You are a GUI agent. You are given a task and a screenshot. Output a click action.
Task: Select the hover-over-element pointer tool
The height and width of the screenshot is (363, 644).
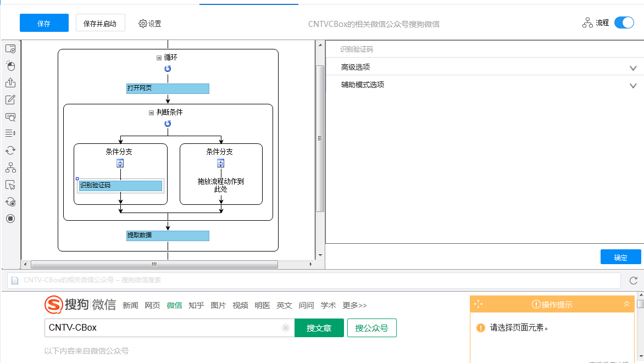pos(10,185)
